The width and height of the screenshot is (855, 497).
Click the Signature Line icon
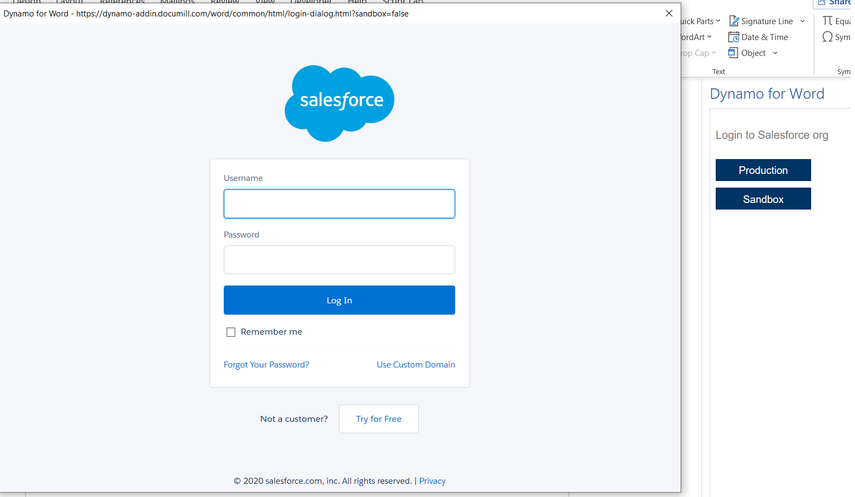(x=734, y=21)
